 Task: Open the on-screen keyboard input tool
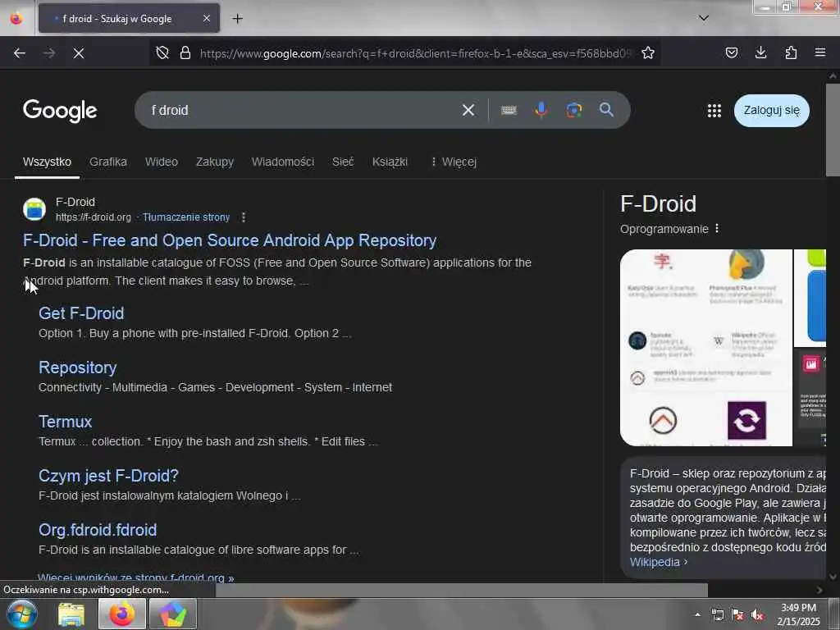coord(509,111)
